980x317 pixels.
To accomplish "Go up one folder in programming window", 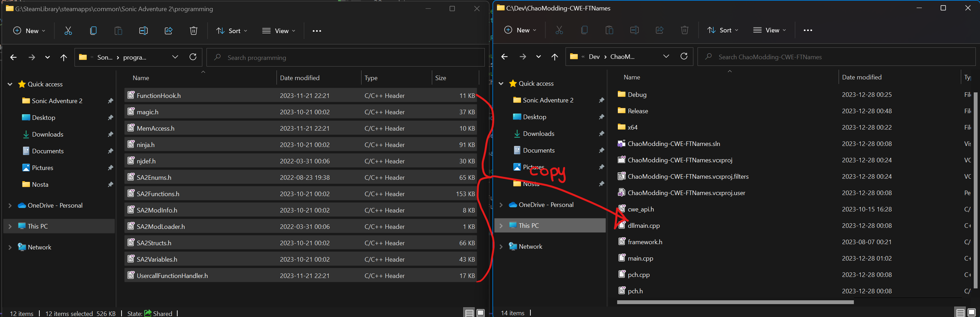I will point(63,57).
